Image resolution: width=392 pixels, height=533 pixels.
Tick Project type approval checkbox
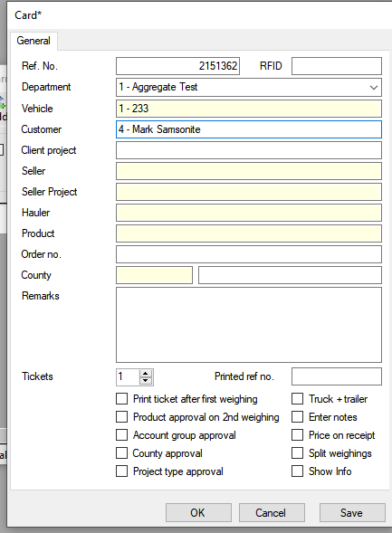[x=121, y=471]
